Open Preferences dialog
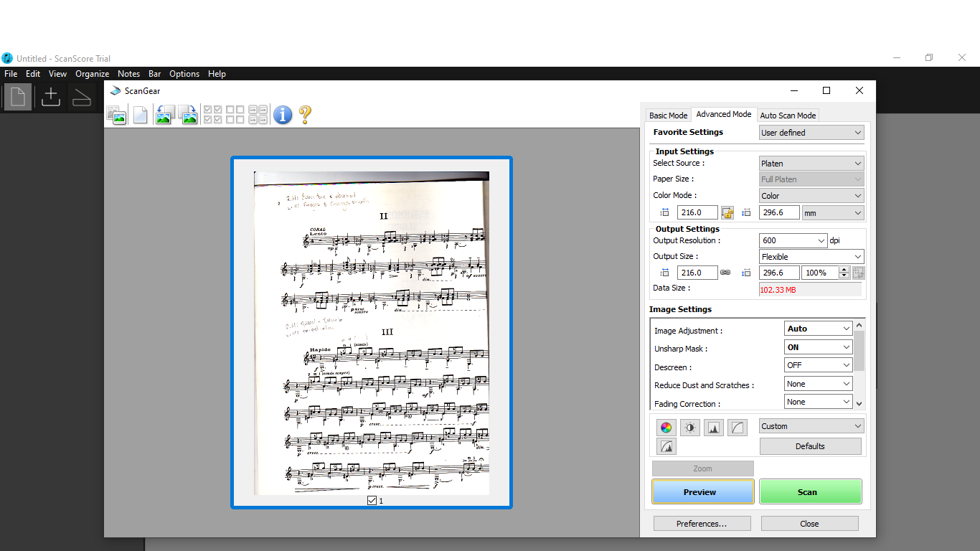 click(702, 524)
